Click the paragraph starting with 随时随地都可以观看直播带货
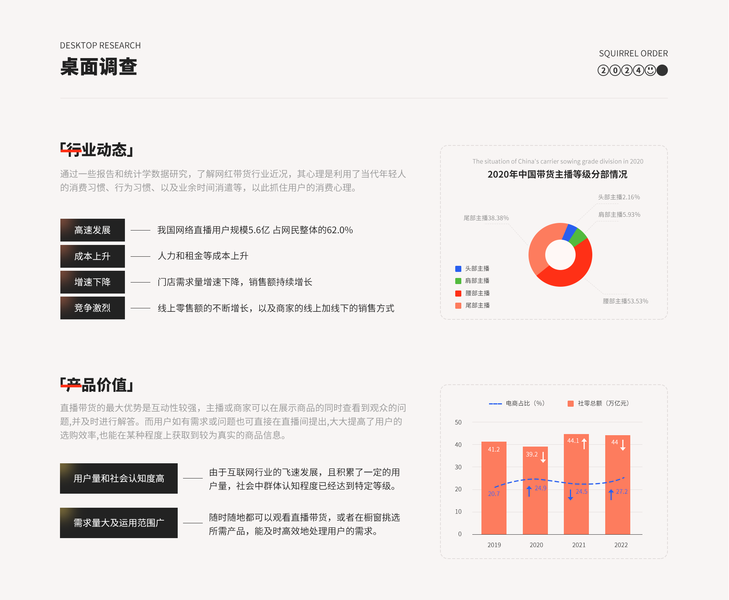The width and height of the screenshot is (729, 600). pos(304,524)
